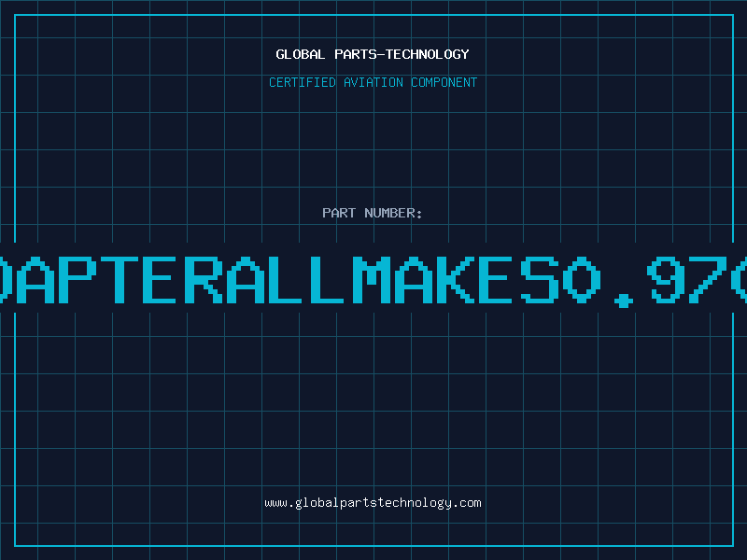Select the CERTIFIED AVIATION COMPONENT subtitle
The height and width of the screenshot is (560, 747).
point(373,82)
